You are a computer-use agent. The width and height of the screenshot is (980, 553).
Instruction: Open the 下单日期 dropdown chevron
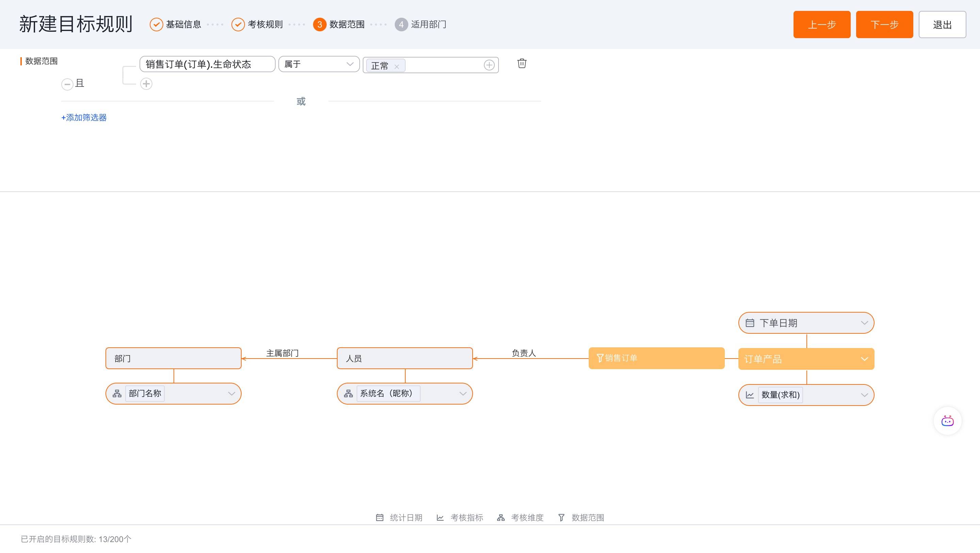[864, 323]
